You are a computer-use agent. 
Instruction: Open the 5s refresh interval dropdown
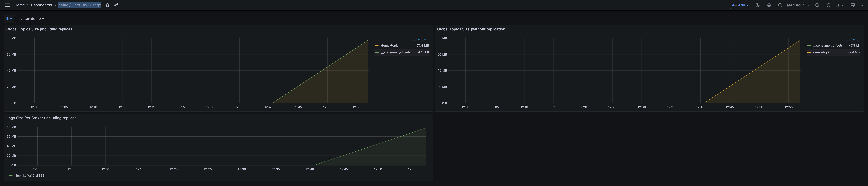[839, 5]
